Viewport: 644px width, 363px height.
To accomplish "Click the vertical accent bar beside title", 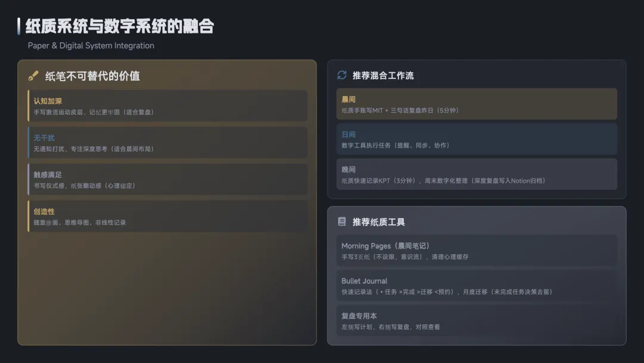I will pyautogui.click(x=19, y=26).
